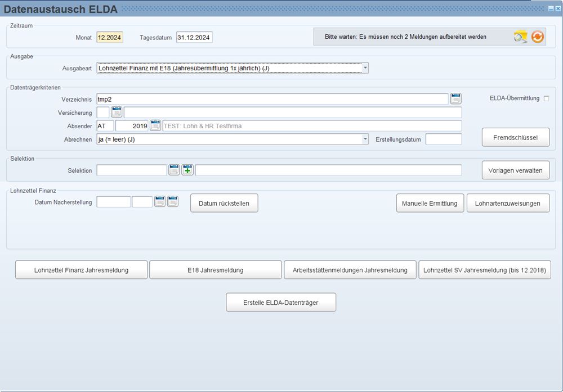Open Manuelle Ermittlung

click(430, 204)
